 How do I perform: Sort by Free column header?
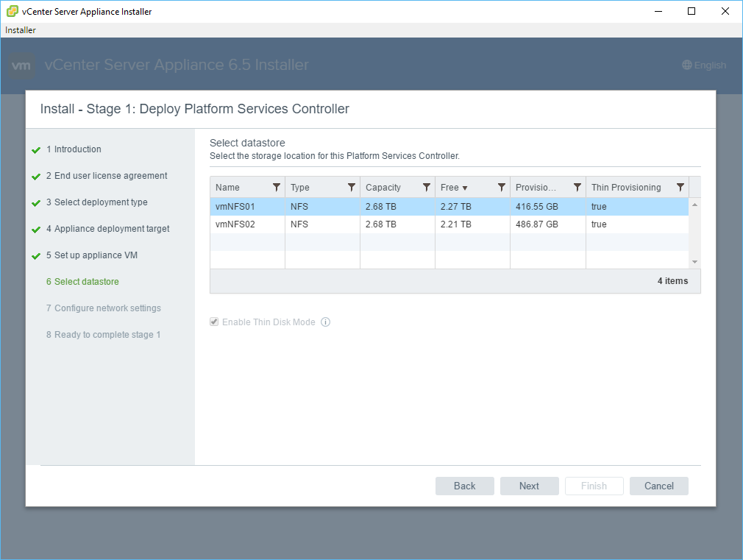pyautogui.click(x=449, y=188)
